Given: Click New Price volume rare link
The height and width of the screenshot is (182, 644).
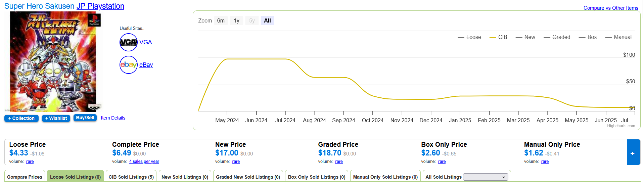Looking at the screenshot, I should [236, 162].
